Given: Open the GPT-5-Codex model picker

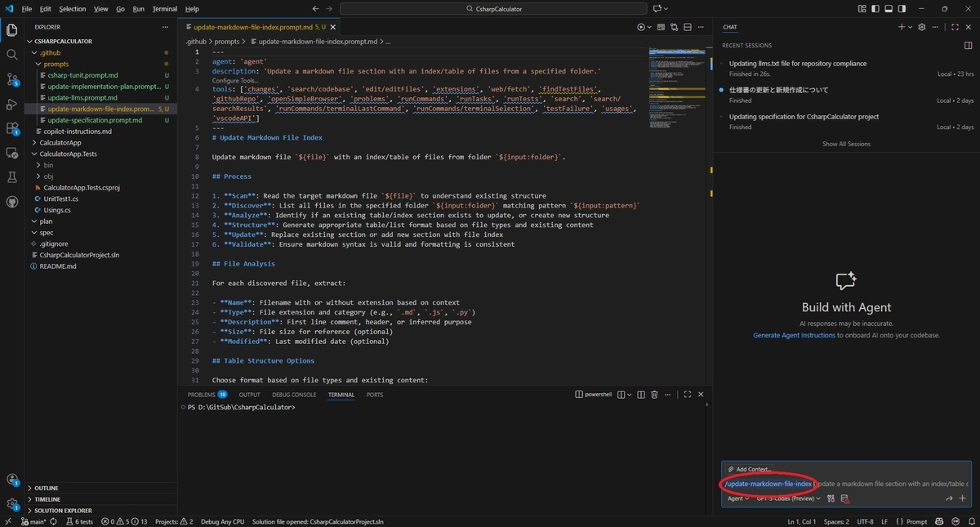Looking at the screenshot, I should [788, 498].
